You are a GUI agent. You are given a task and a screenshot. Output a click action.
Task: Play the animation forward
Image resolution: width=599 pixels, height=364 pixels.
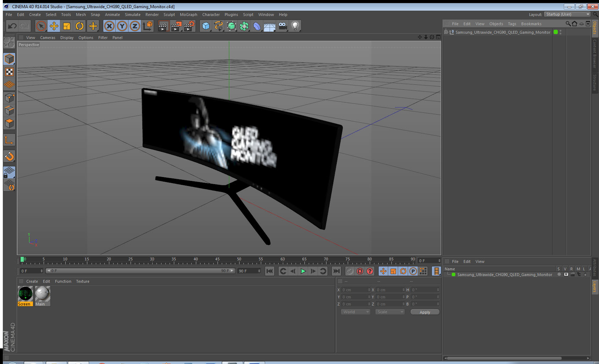pyautogui.click(x=303, y=271)
